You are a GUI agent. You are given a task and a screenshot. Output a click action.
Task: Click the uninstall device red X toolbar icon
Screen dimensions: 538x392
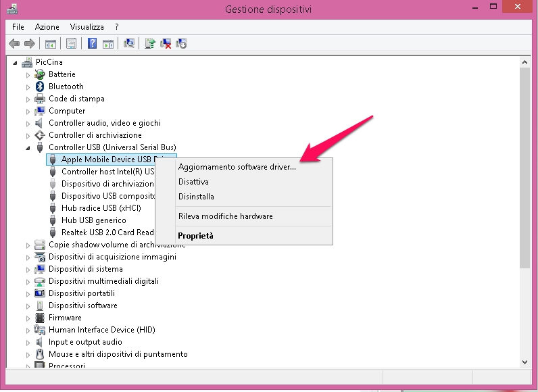[x=166, y=44]
